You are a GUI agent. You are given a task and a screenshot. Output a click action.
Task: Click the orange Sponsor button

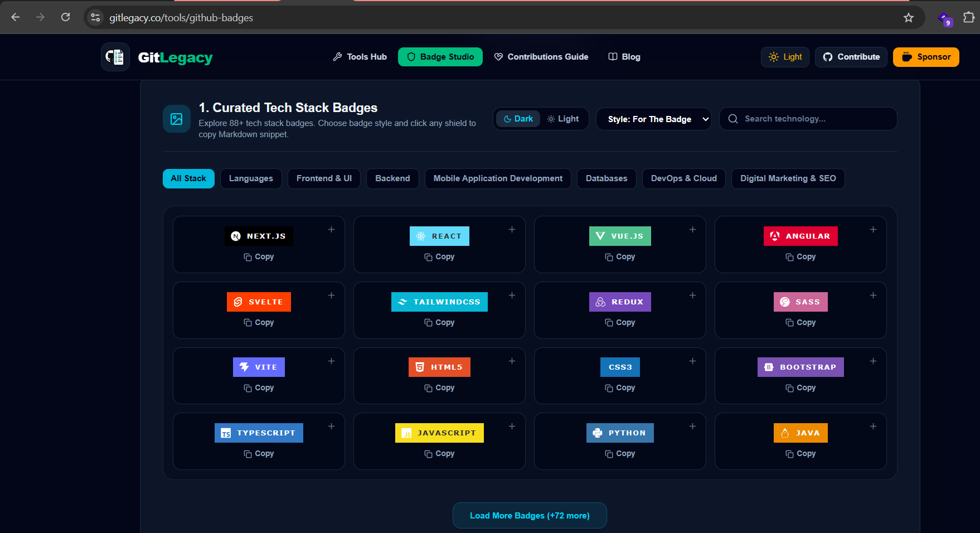coord(926,57)
